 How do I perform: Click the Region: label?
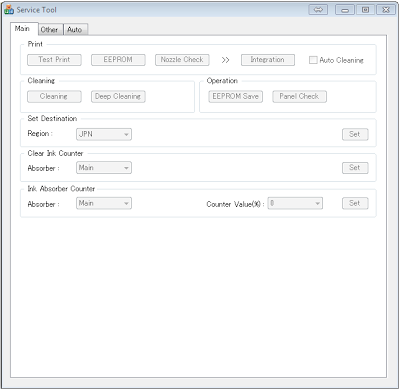click(40, 134)
